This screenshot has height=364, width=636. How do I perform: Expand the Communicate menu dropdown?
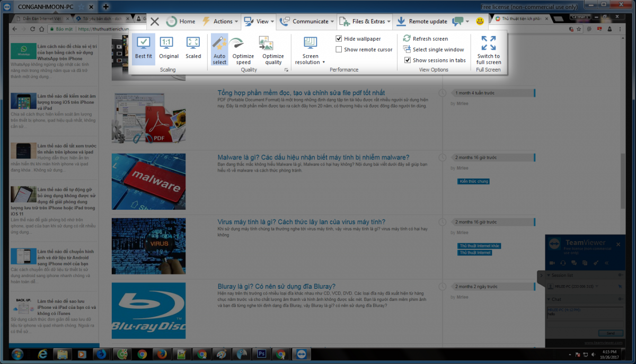[307, 22]
